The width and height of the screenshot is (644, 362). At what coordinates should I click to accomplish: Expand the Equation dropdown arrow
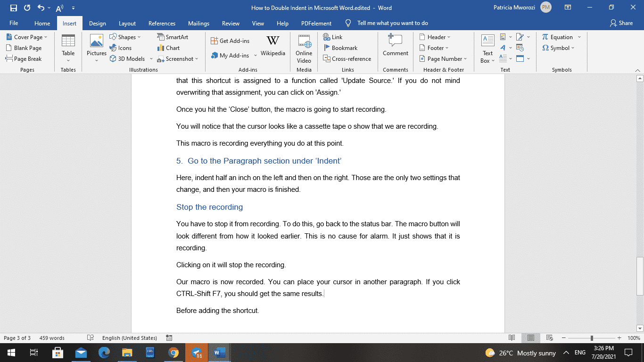point(579,37)
